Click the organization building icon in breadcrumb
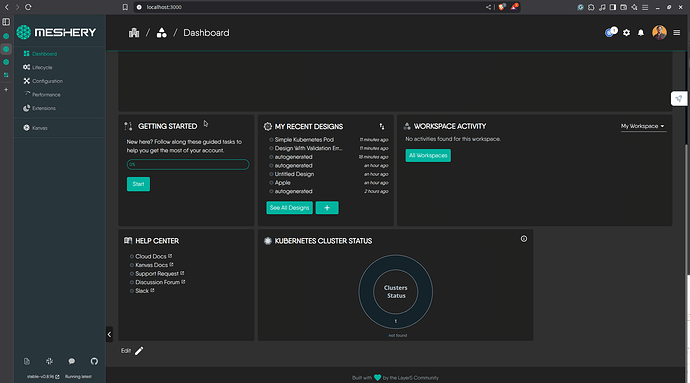Screen dimensions: 690x383 pos(134,33)
